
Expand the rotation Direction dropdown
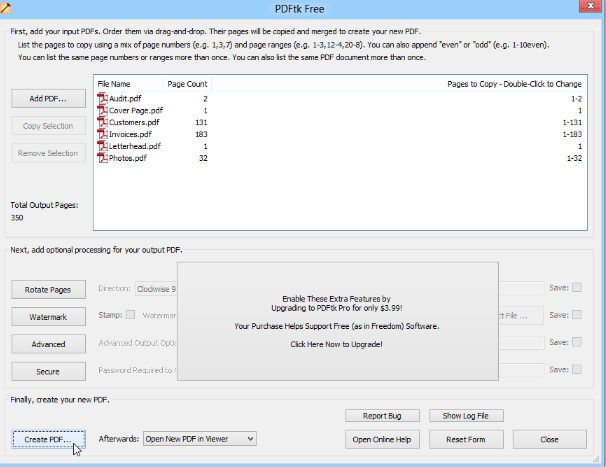pos(156,288)
